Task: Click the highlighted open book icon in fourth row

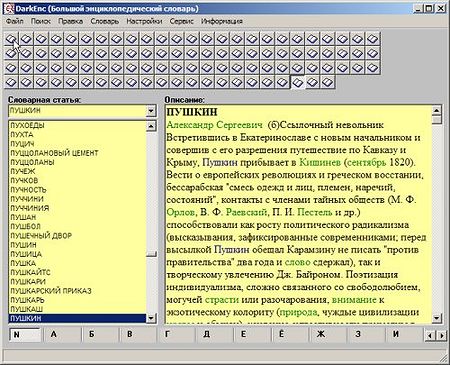Action: pyautogui.click(x=298, y=82)
